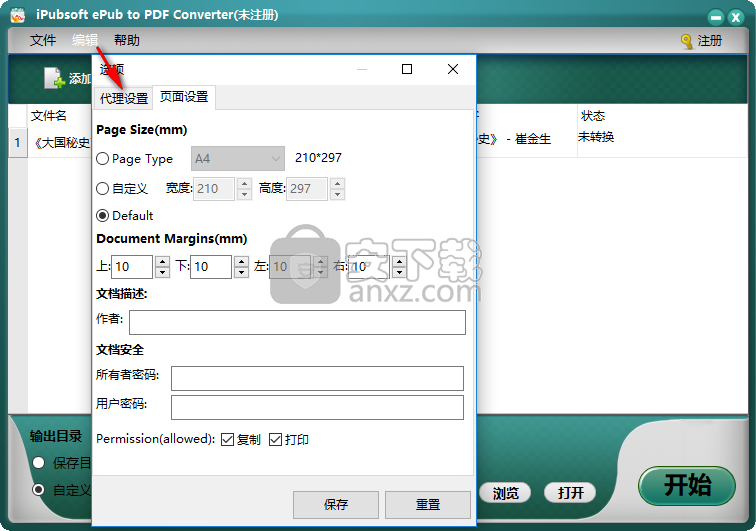Click the 宽度 width input field
The image size is (756, 531).
(214, 189)
